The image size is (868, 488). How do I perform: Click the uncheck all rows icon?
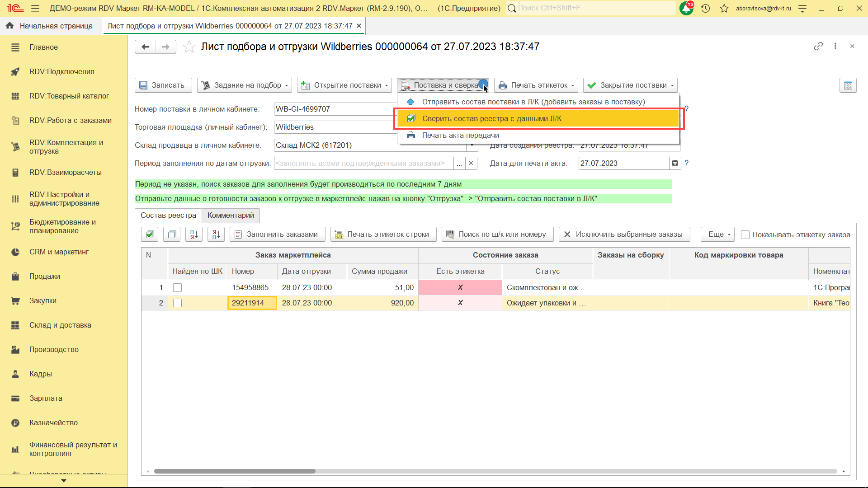pyautogui.click(x=172, y=234)
